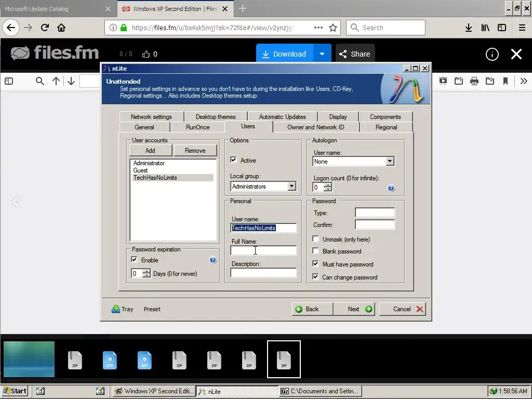The height and width of the screenshot is (399, 532).
Task: Open the Owner and Network ID tab
Action: [x=315, y=127]
